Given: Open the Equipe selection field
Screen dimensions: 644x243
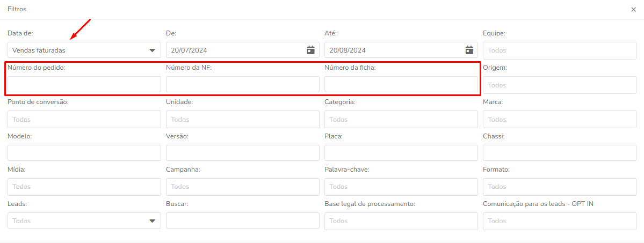Looking at the screenshot, I should pos(559,50).
